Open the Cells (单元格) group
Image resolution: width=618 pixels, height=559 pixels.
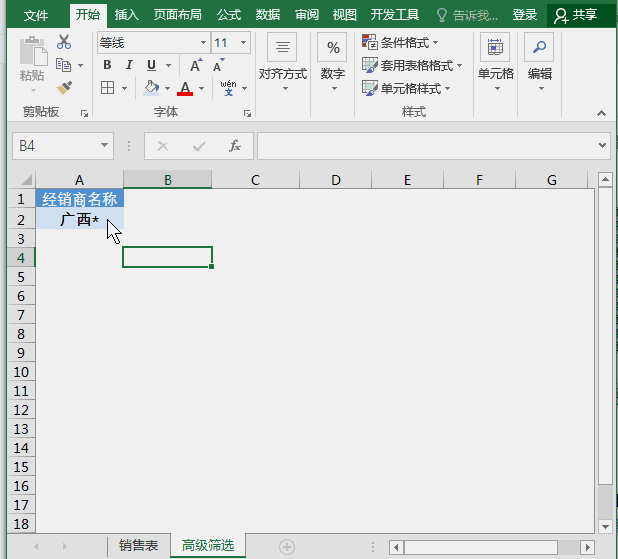pos(495,63)
